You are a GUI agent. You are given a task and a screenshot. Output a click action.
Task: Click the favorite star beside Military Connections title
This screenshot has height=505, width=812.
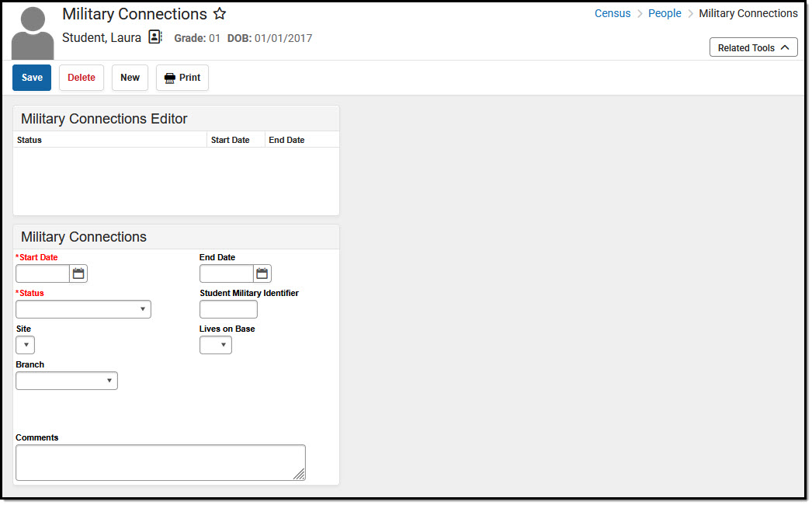coord(220,13)
